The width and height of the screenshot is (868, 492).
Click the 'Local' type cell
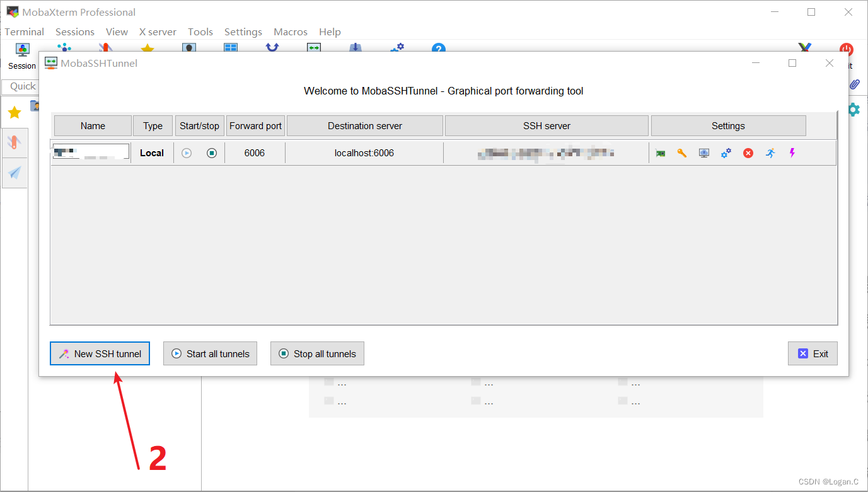click(152, 153)
